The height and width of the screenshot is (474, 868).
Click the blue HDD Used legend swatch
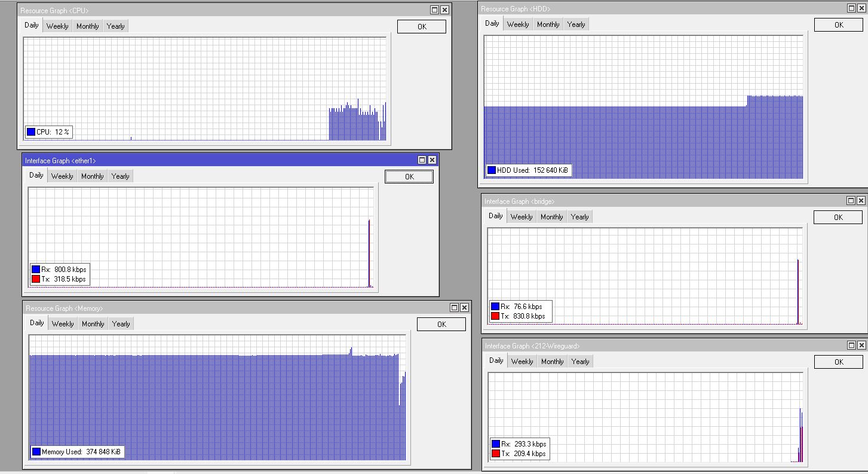click(x=492, y=170)
